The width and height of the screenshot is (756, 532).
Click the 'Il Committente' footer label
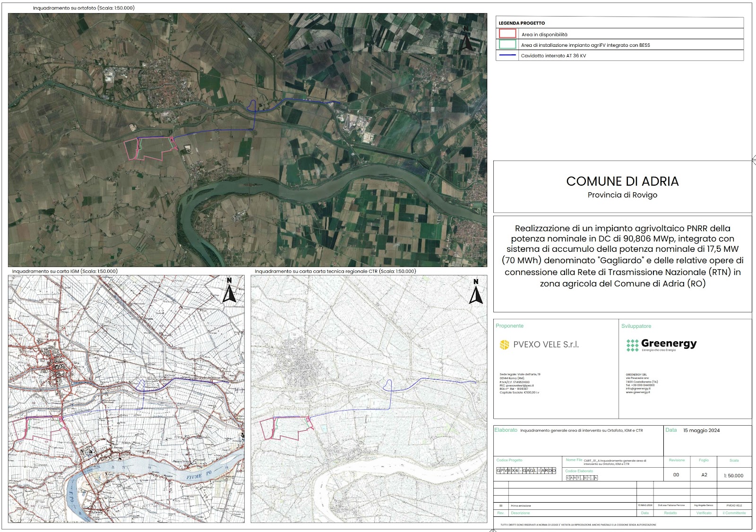[x=734, y=513]
